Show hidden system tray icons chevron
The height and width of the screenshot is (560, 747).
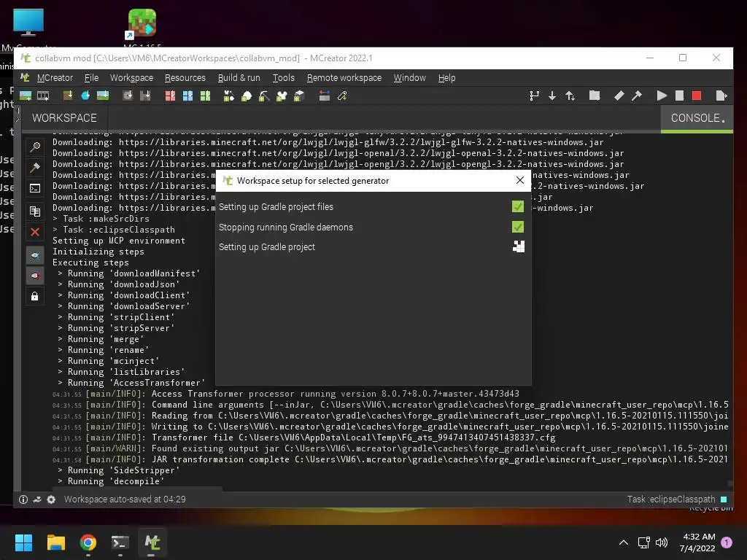click(x=623, y=542)
